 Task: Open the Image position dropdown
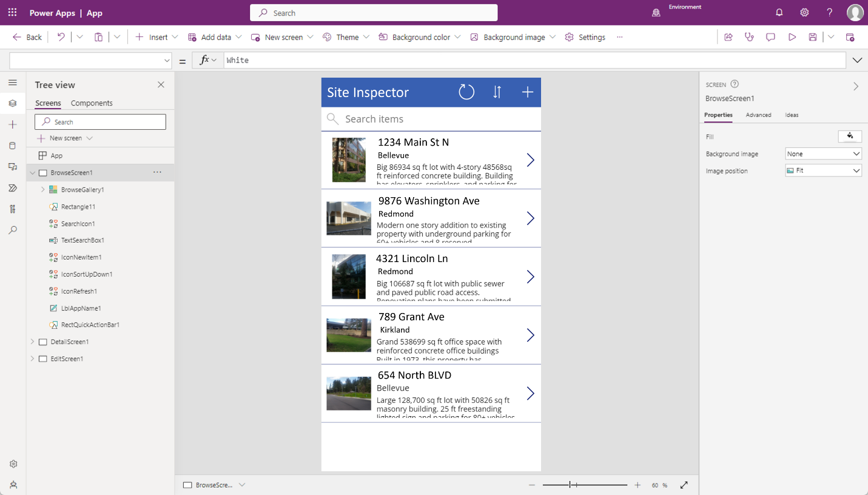(x=823, y=171)
